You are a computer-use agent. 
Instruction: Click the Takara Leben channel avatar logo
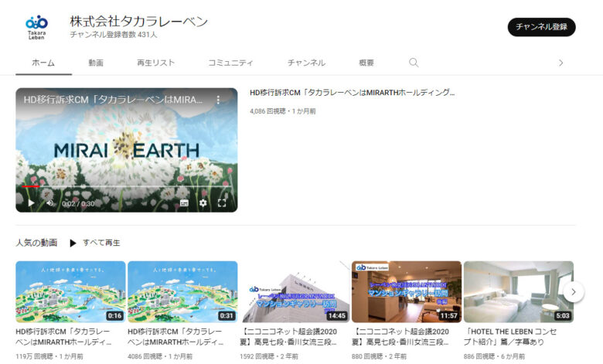pyautogui.click(x=36, y=27)
